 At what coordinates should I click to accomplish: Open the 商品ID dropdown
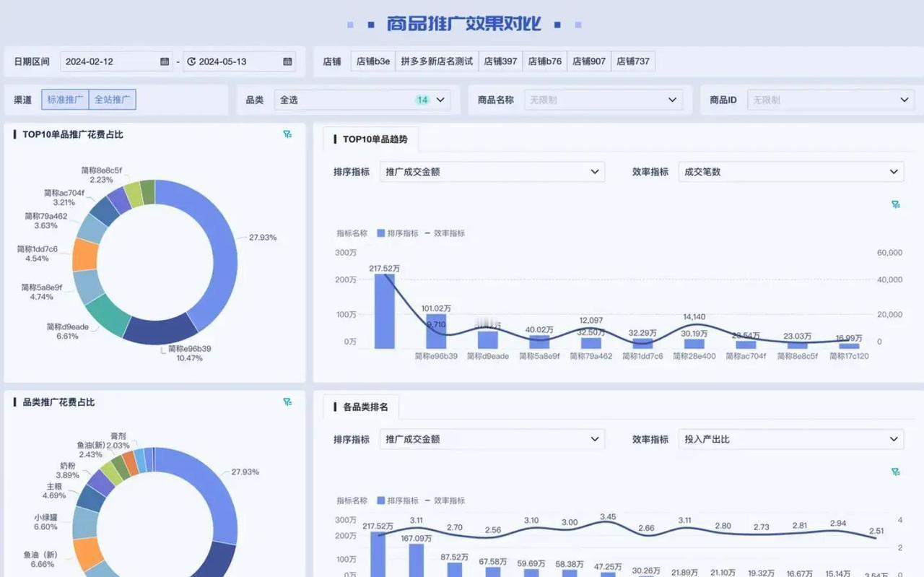(830, 100)
